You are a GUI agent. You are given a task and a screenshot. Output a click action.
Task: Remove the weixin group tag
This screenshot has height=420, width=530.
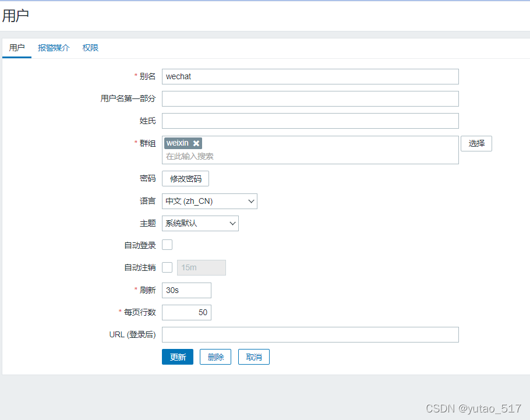pos(197,143)
